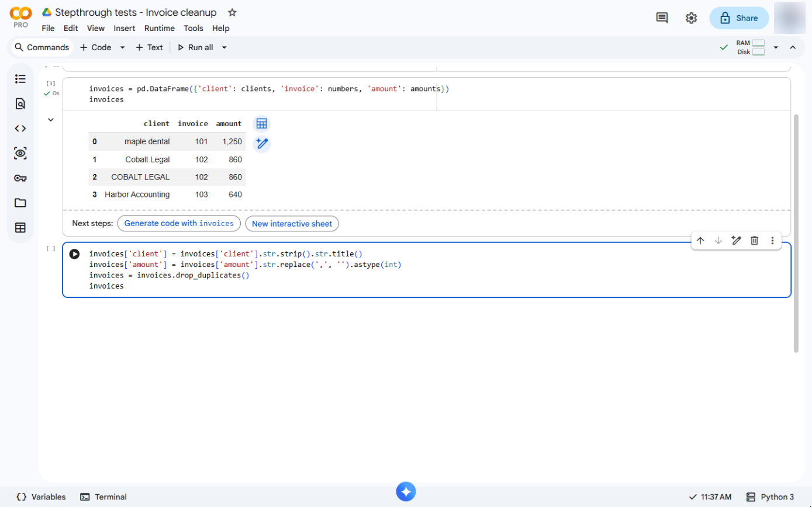Collapse the output with the chevron toggle
The width and height of the screenshot is (812, 507).
(x=51, y=120)
